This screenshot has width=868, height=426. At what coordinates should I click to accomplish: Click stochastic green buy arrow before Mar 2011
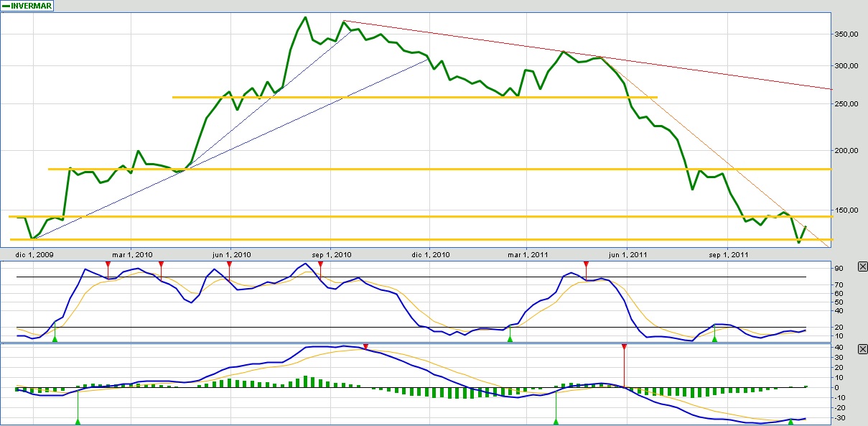510,338
